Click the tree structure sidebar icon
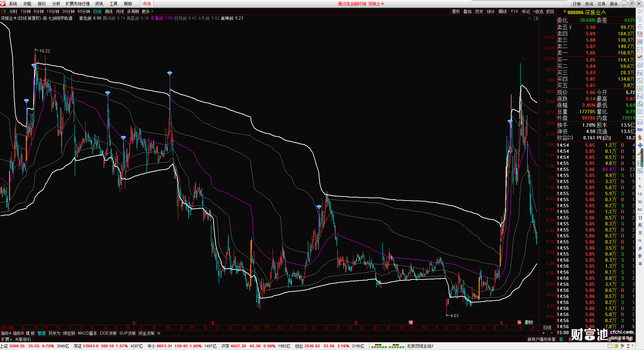 pyautogui.click(x=640, y=81)
